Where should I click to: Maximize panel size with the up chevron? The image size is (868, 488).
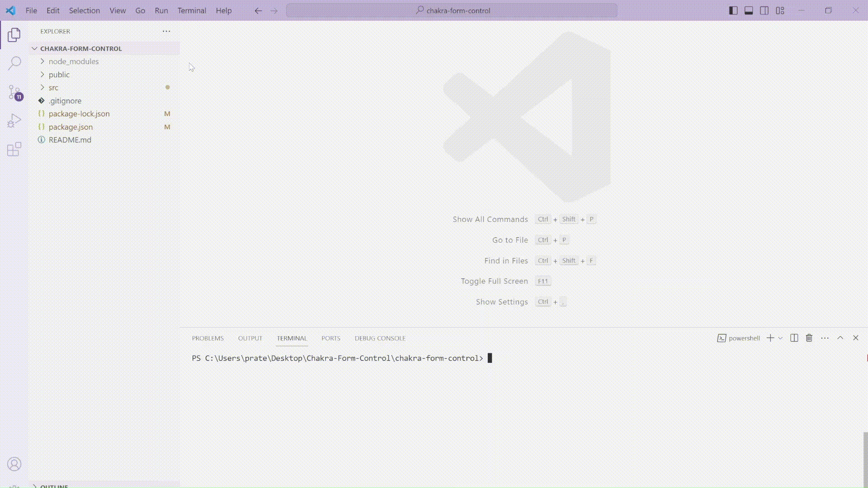click(x=840, y=338)
